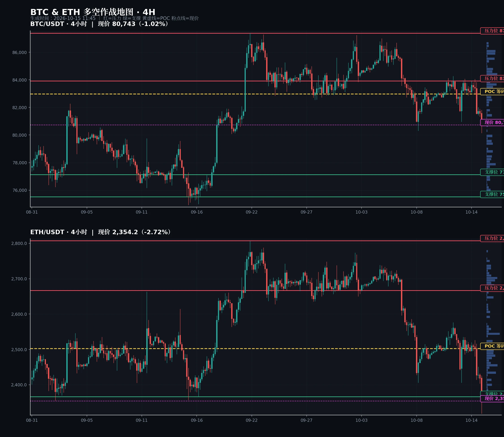504x437 pixels.
Task: Click the '09-16' date under the ETH chart
Action: tap(197, 420)
